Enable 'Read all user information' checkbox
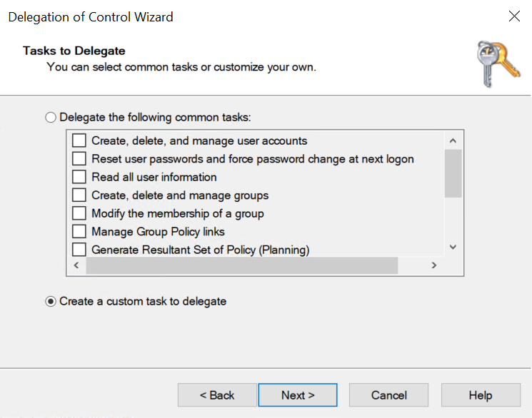 [79, 177]
